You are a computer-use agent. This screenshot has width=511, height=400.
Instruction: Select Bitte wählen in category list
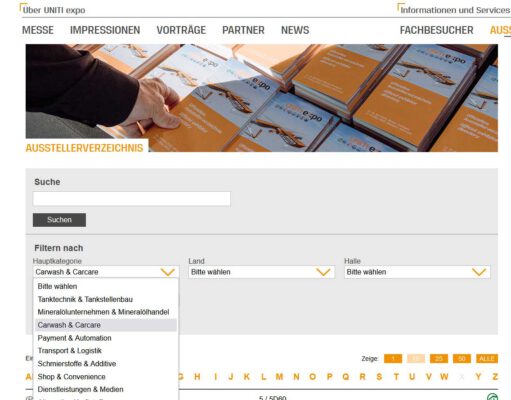coord(106,286)
